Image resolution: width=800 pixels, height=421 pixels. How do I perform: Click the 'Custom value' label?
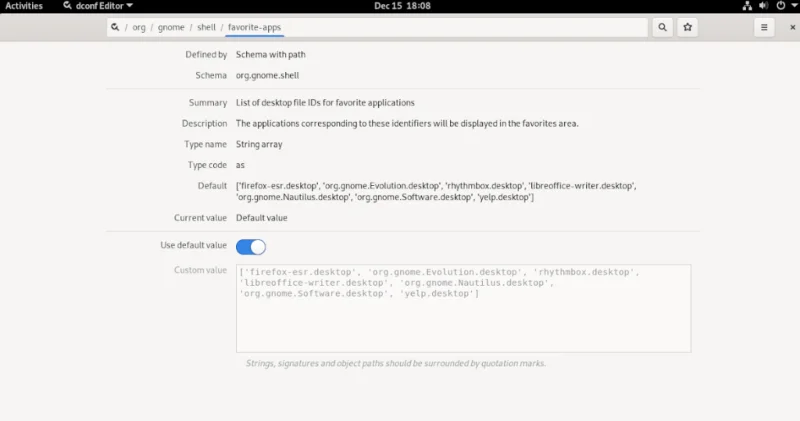click(200, 270)
